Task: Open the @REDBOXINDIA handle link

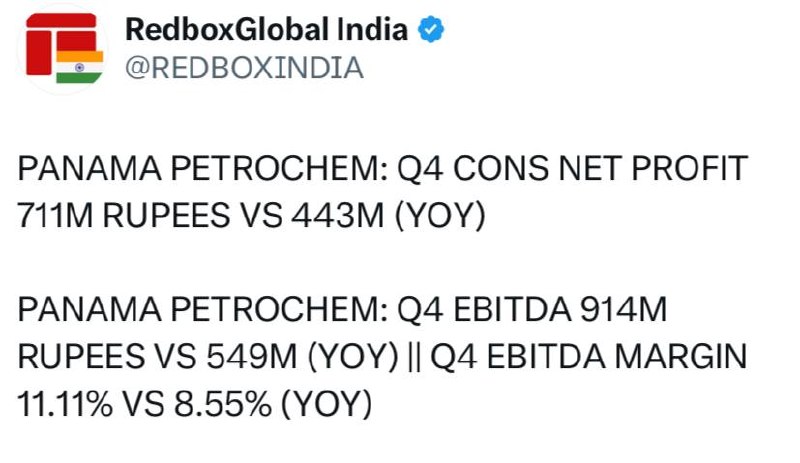Action: (244, 68)
